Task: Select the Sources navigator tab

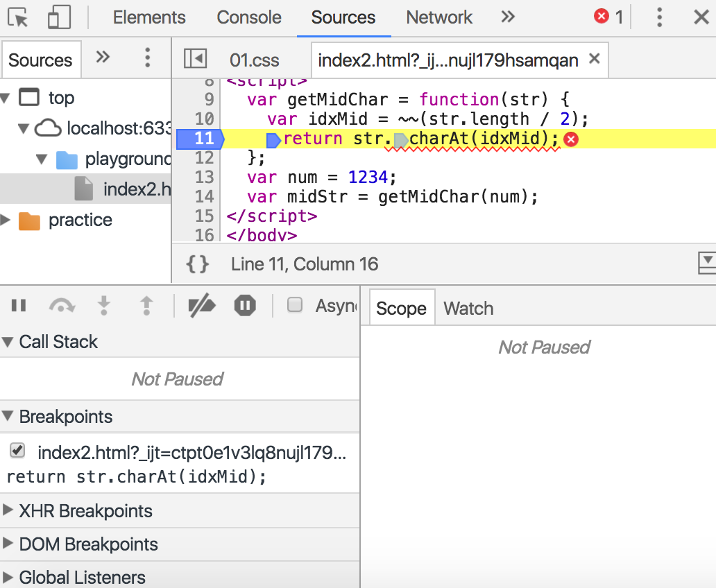Action: point(41,60)
